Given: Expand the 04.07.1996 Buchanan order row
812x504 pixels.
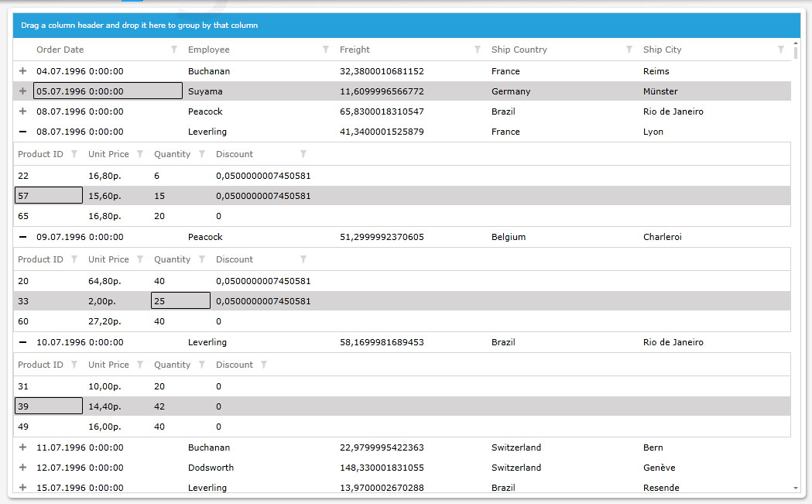Looking at the screenshot, I should (22, 71).
